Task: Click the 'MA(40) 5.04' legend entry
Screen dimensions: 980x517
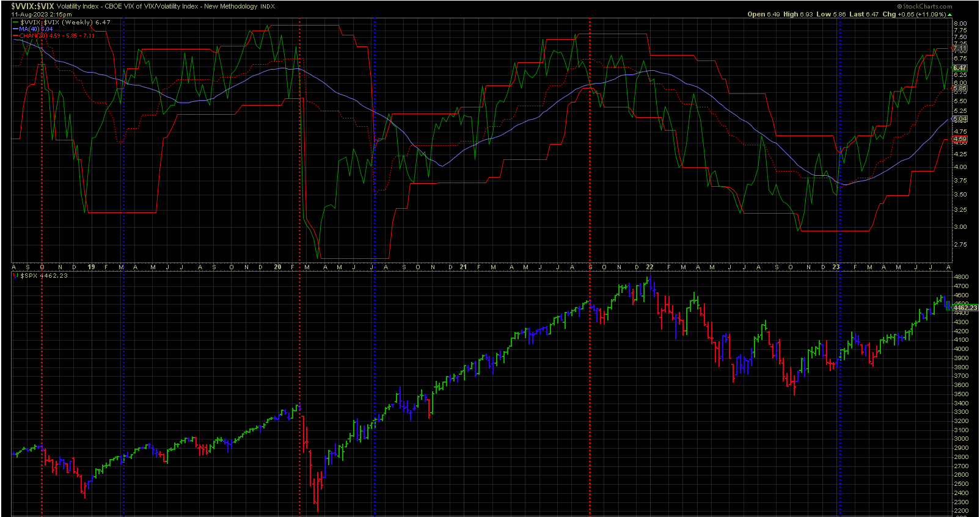Action: click(36, 29)
